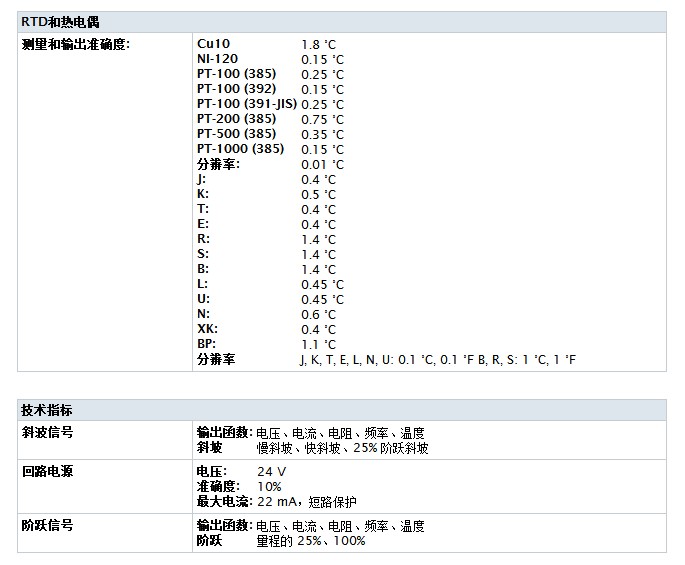Click the BP thermocouple type label
Image resolution: width=685 pixels, height=565 pixels.
pyautogui.click(x=206, y=344)
